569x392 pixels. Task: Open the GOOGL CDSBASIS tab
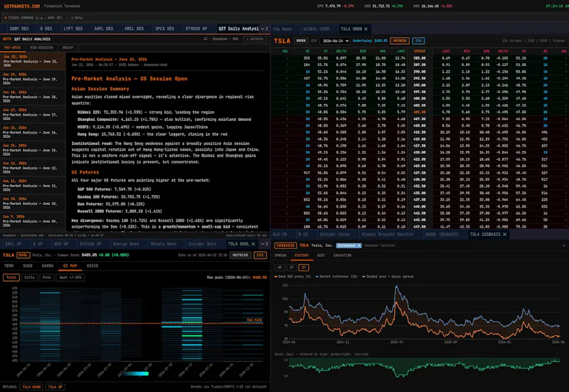point(441,235)
